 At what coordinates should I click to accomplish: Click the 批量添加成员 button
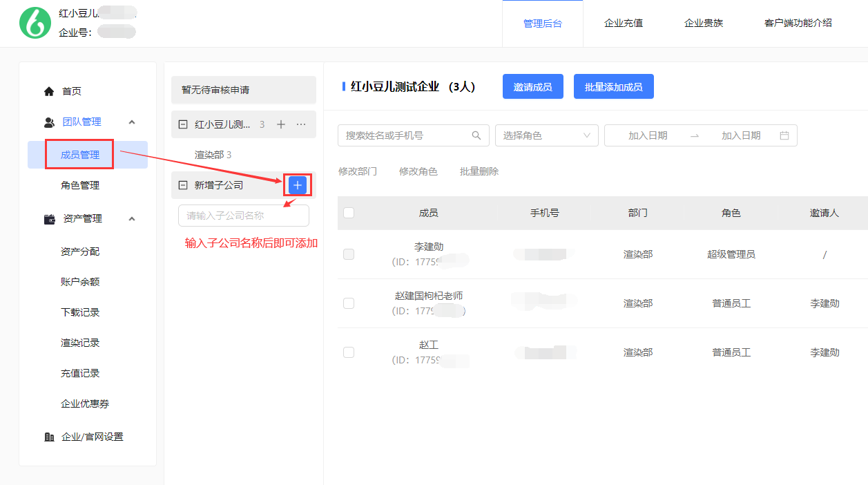[614, 87]
